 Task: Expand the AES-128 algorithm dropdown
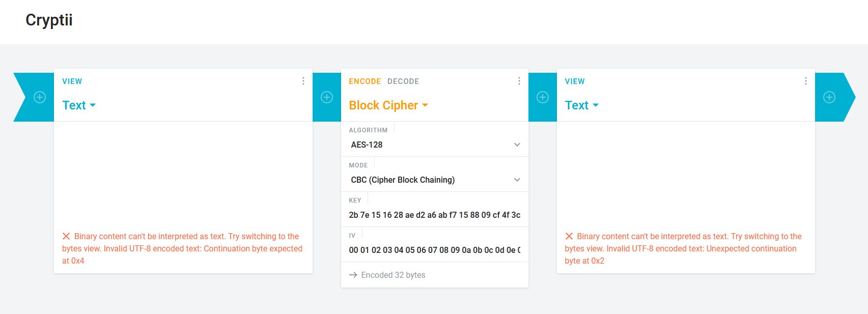pyautogui.click(x=435, y=145)
